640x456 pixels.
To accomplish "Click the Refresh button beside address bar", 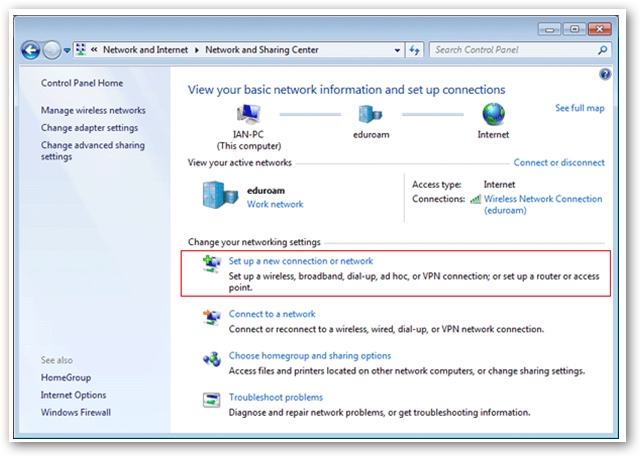I will tap(414, 50).
